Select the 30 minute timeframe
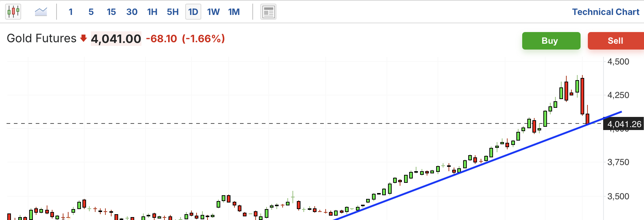The height and width of the screenshot is (220, 644). pyautogui.click(x=132, y=12)
